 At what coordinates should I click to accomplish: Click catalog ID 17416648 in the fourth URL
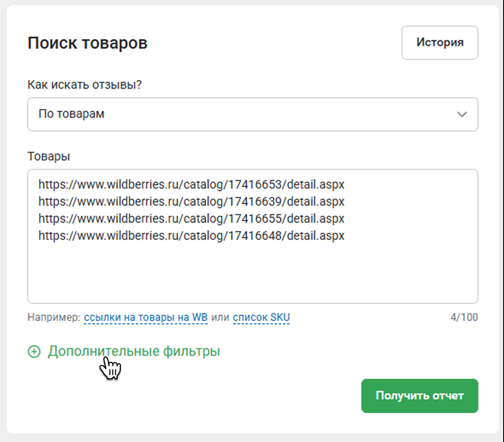pos(255,236)
